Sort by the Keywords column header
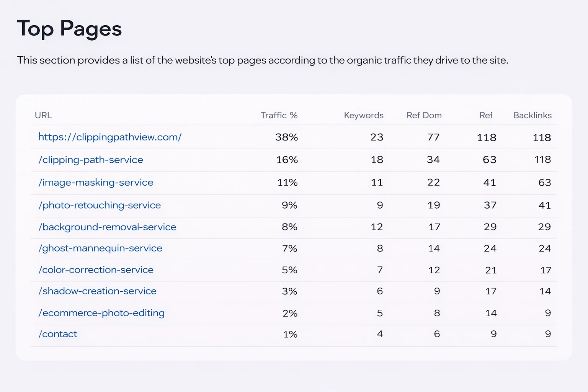This screenshot has height=392, width=588. coord(363,115)
